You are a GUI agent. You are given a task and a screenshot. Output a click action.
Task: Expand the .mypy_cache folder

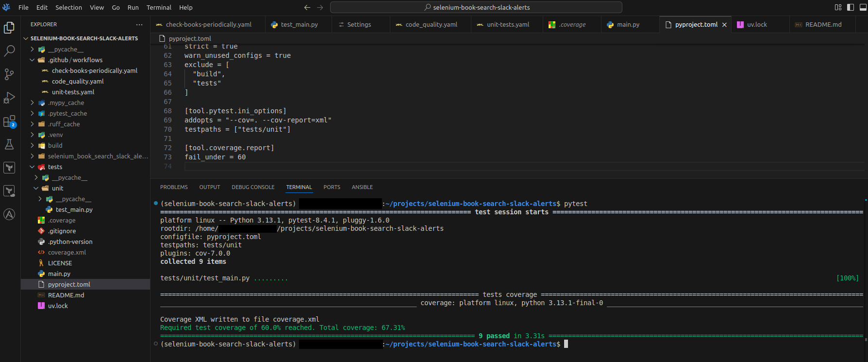66,103
